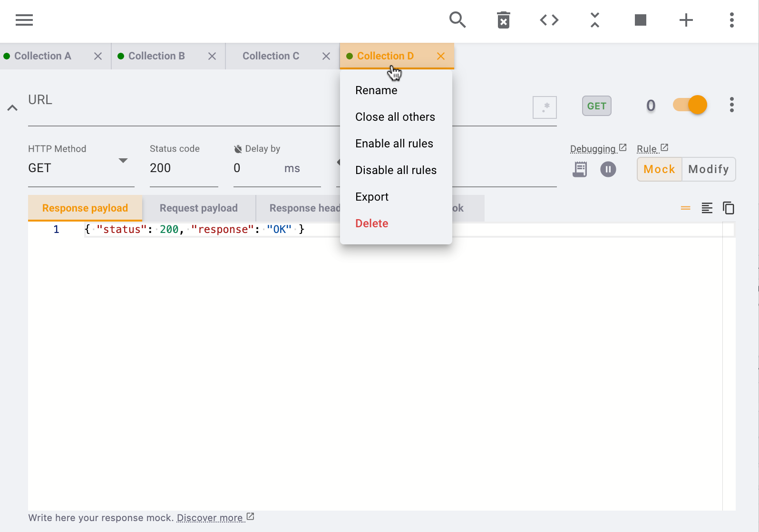Click the stop square icon
Image resolution: width=759 pixels, height=532 pixels.
(640, 20)
